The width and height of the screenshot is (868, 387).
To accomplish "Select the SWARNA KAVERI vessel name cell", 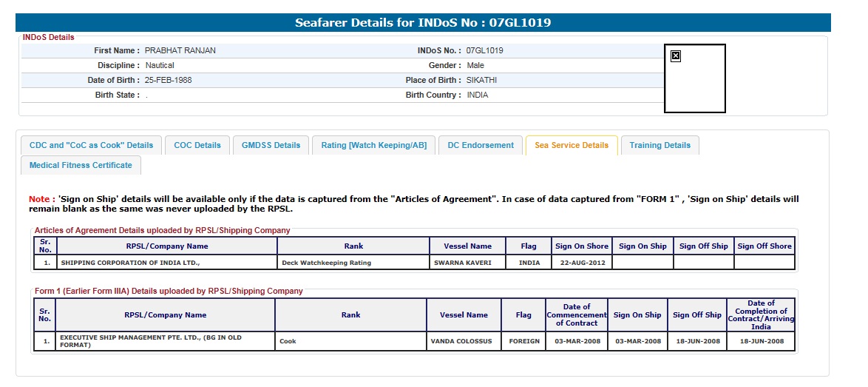I will [467, 263].
